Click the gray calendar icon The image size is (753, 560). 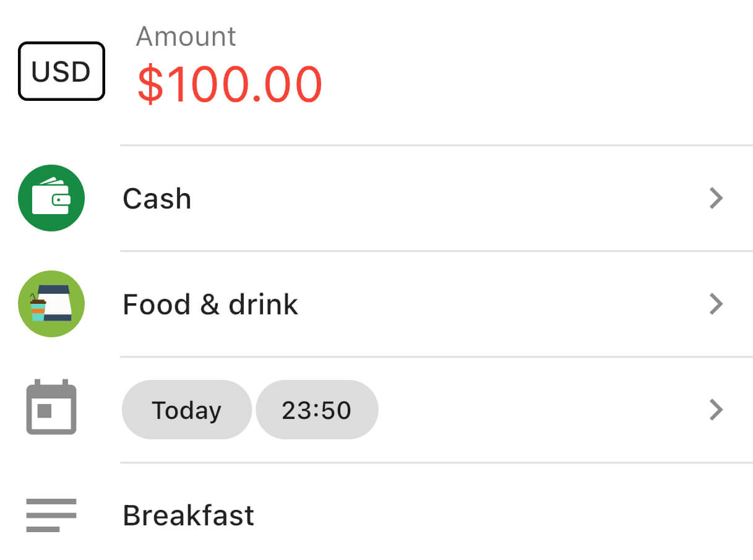[x=51, y=407]
